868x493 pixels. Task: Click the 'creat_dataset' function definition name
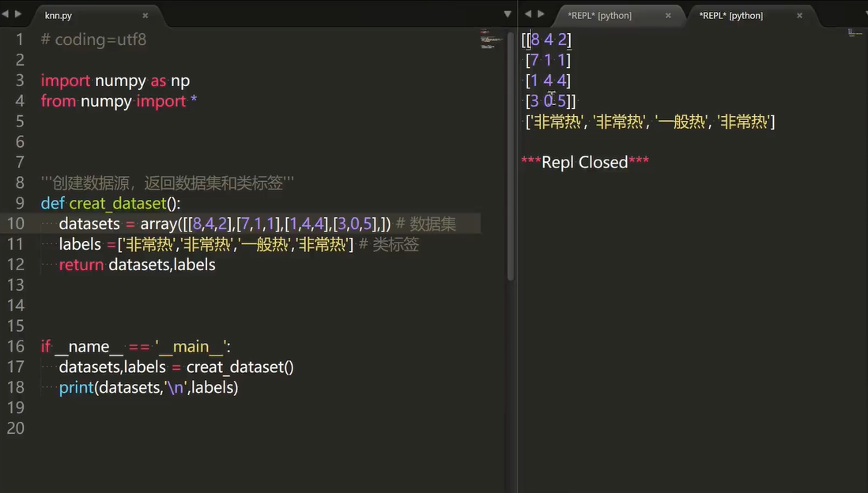pos(118,204)
